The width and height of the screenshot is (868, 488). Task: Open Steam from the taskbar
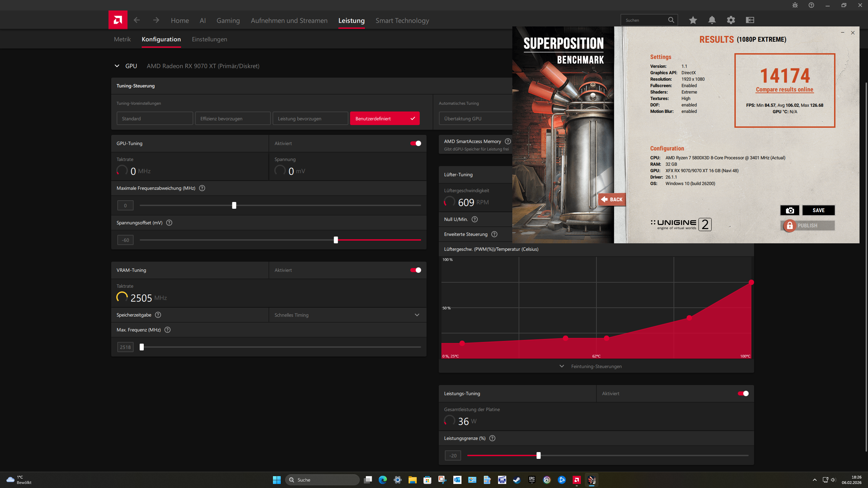pos(517,480)
